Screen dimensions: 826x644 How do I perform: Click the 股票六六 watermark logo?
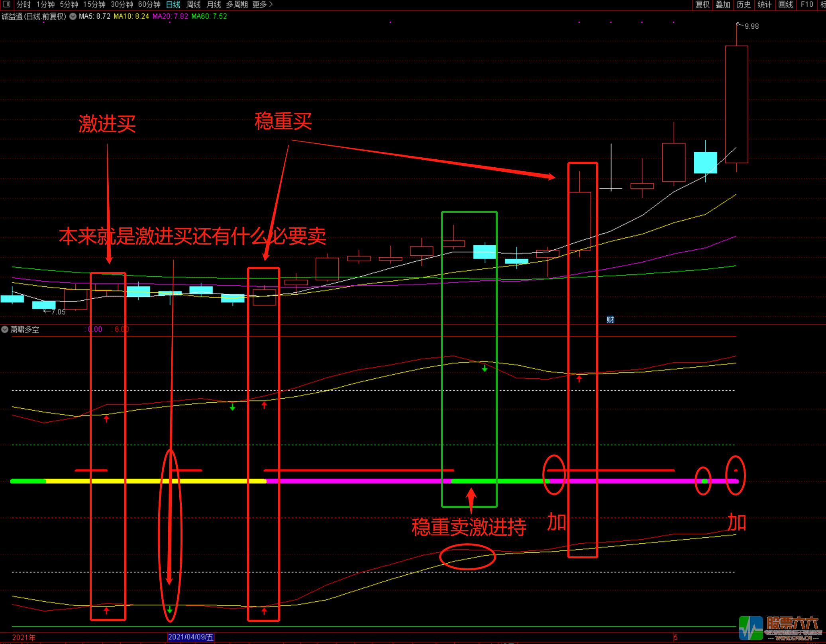point(780,628)
